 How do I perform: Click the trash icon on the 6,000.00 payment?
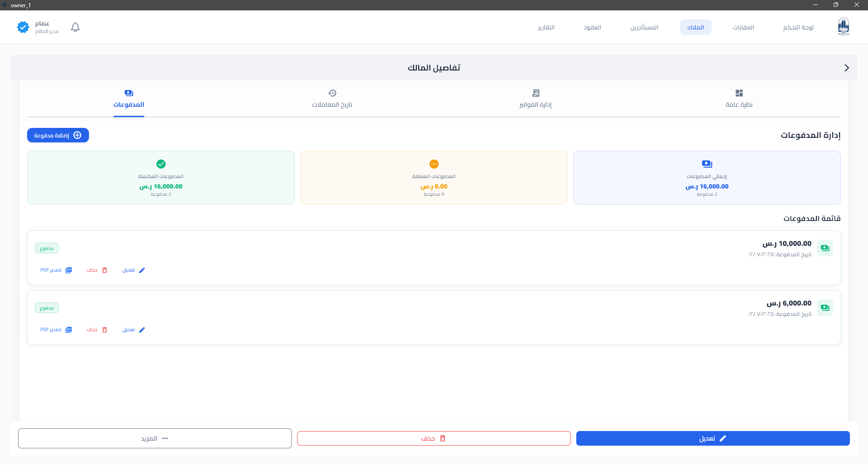(x=104, y=330)
